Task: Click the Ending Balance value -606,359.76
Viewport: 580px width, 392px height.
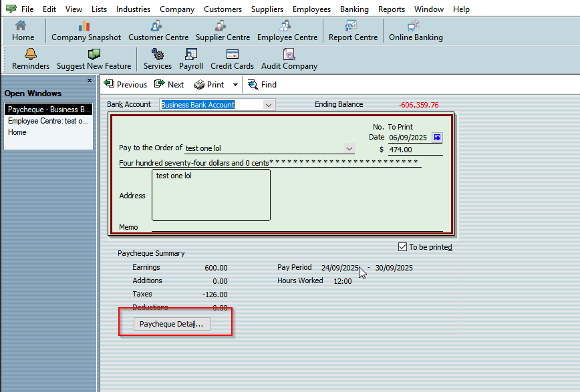Action: [x=419, y=105]
